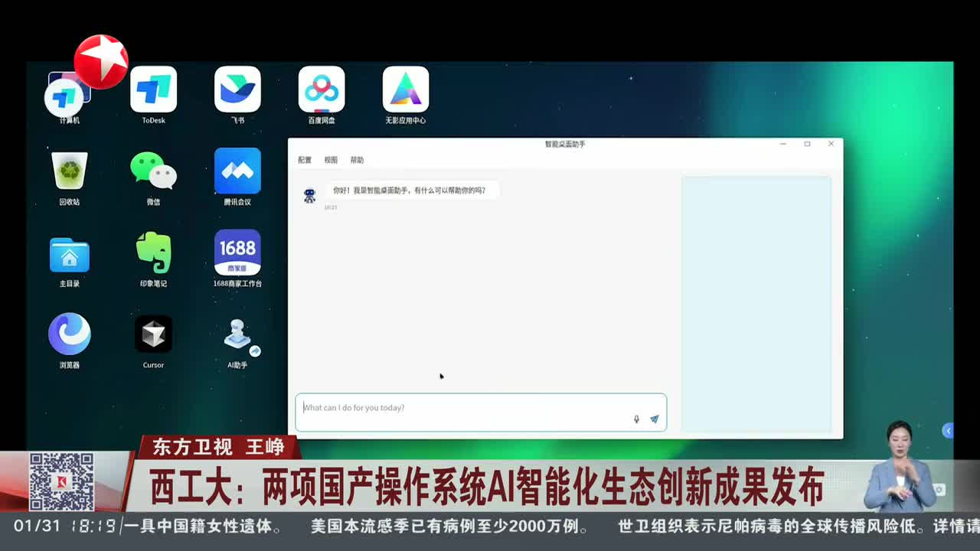
Task: Open the AI助手 desktop shortcut
Action: tap(237, 335)
